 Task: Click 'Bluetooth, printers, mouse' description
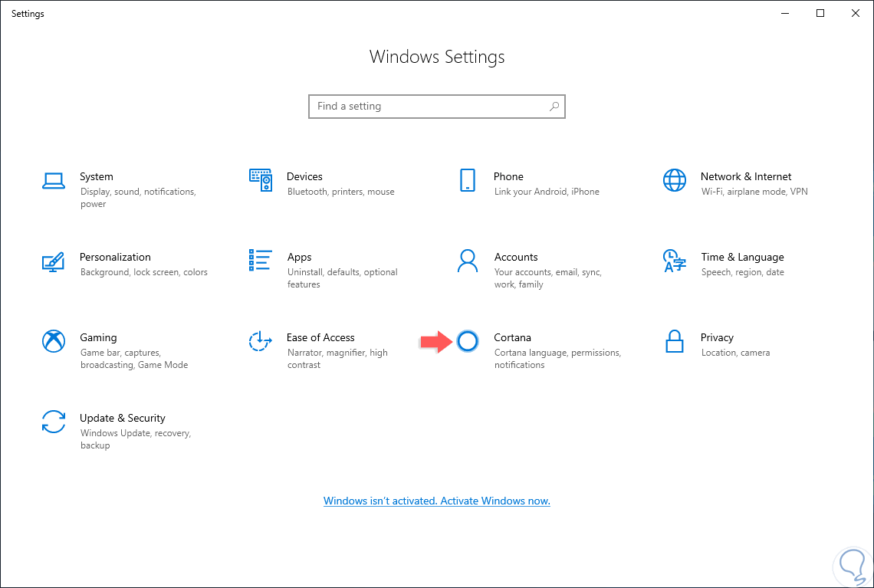coord(341,192)
